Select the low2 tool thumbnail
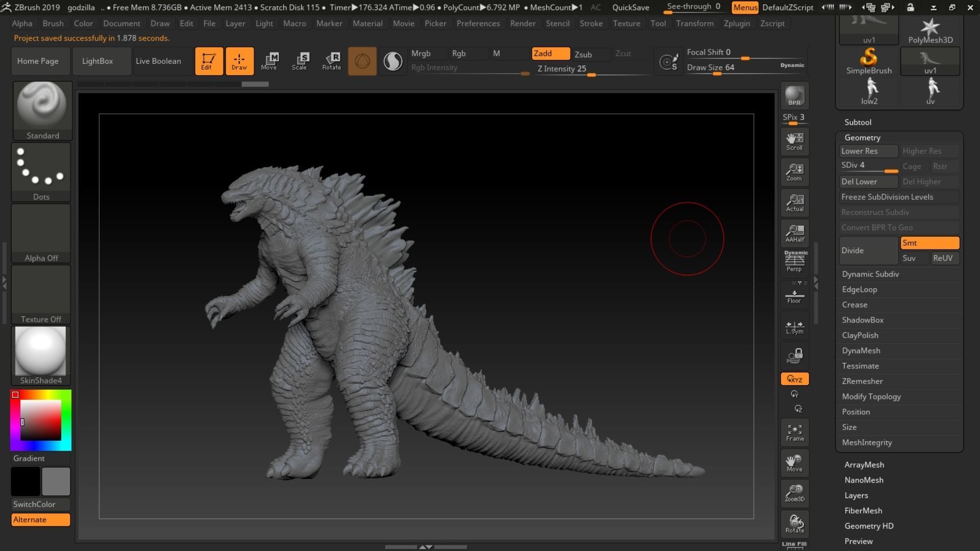This screenshot has height=551, width=980. coord(869,92)
